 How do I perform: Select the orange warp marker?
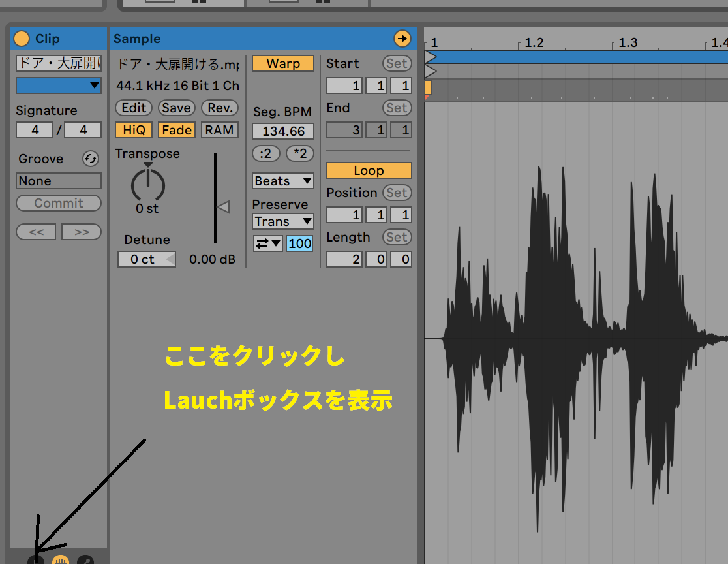point(428,88)
